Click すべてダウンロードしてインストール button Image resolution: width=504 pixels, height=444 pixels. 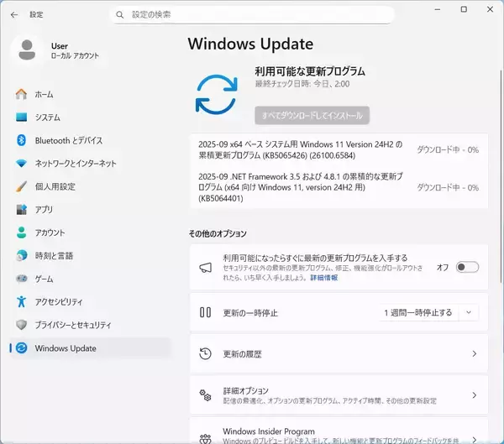click(x=312, y=115)
